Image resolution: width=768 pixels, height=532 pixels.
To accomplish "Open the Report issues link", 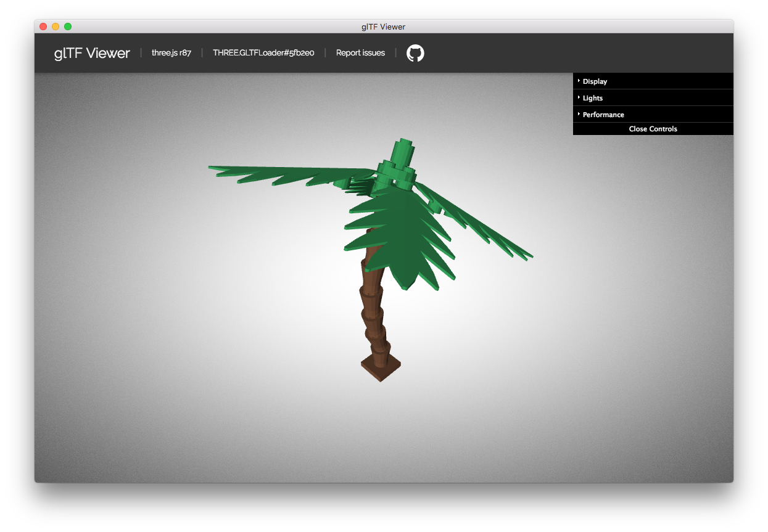I will pyautogui.click(x=360, y=53).
